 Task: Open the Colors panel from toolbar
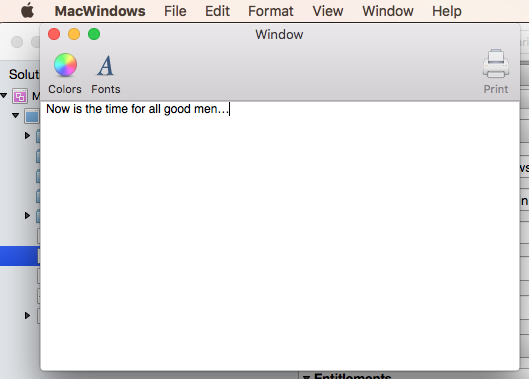(x=65, y=73)
